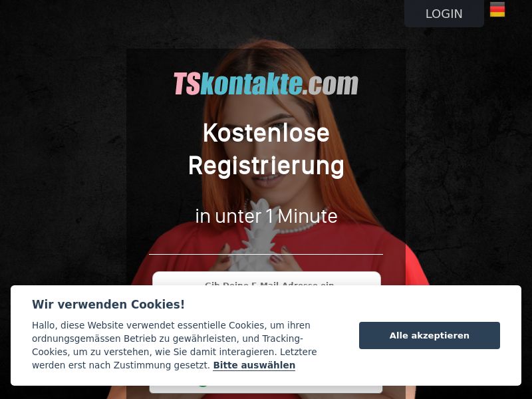The height and width of the screenshot is (399, 532).
Task: Click the cookie description paragraph text
Action: pos(174,345)
